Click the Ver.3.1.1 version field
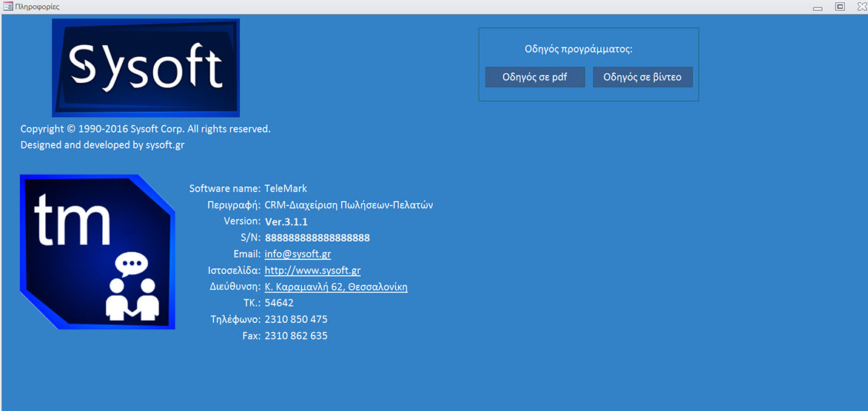The image size is (868, 411). (x=286, y=222)
